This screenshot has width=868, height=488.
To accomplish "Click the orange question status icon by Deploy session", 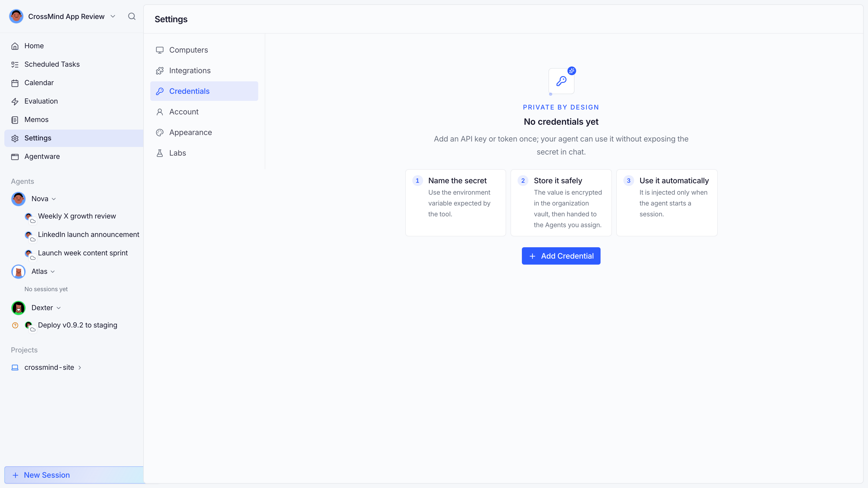I will click(15, 325).
